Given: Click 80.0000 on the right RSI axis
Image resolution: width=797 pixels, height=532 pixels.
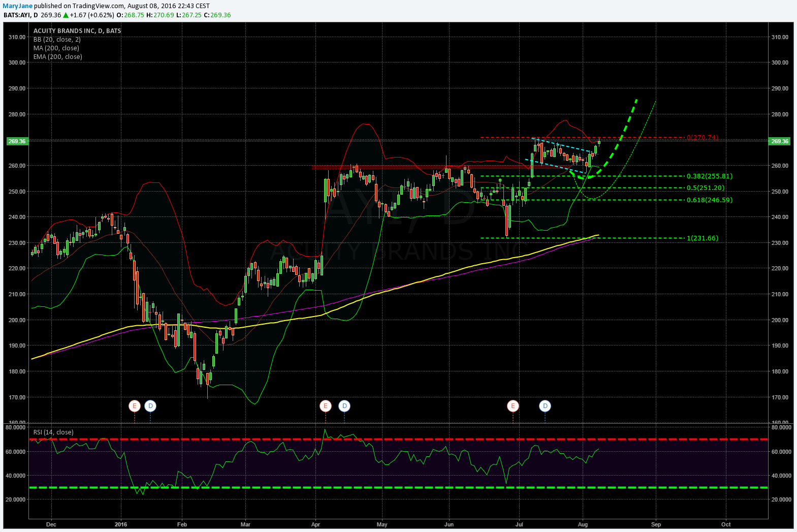Looking at the screenshot, I should coord(781,427).
